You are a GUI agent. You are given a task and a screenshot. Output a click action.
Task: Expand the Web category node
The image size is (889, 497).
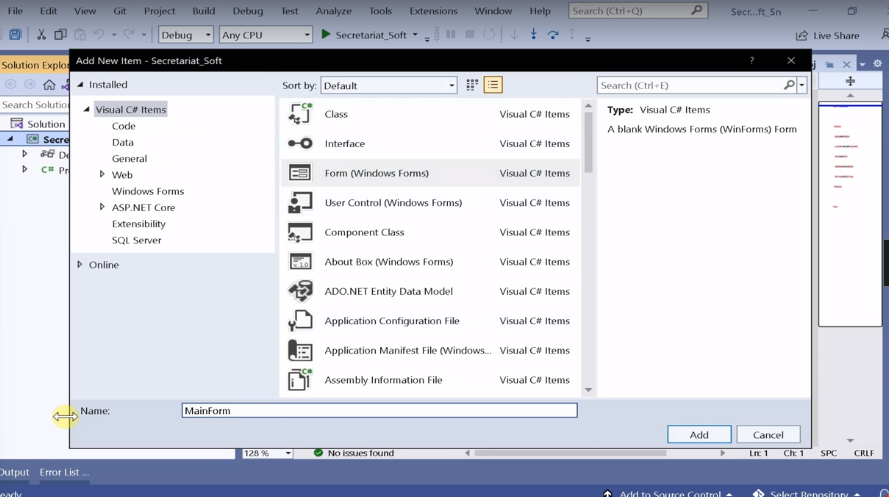coord(102,175)
